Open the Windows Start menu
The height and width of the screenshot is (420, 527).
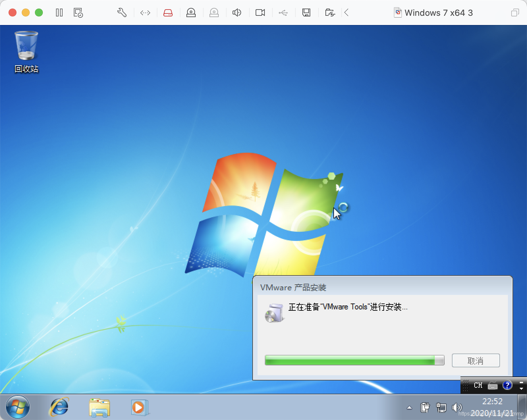pyautogui.click(x=18, y=407)
